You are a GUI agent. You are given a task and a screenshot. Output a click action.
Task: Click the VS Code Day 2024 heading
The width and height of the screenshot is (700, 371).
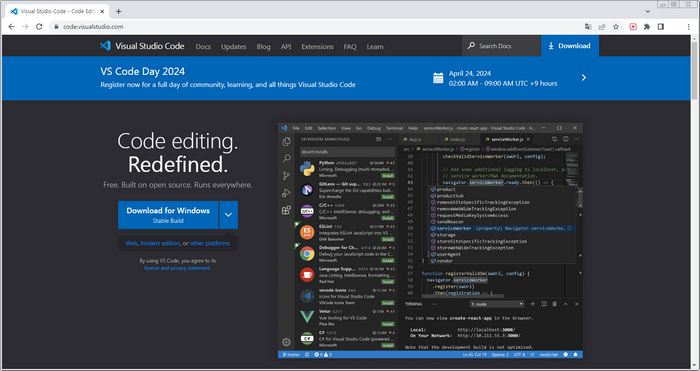coord(143,71)
